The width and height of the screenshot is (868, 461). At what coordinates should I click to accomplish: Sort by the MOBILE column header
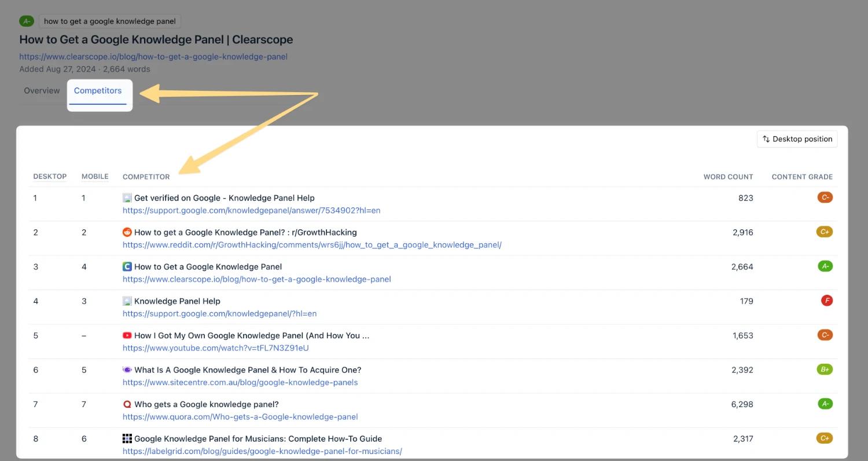tap(95, 177)
